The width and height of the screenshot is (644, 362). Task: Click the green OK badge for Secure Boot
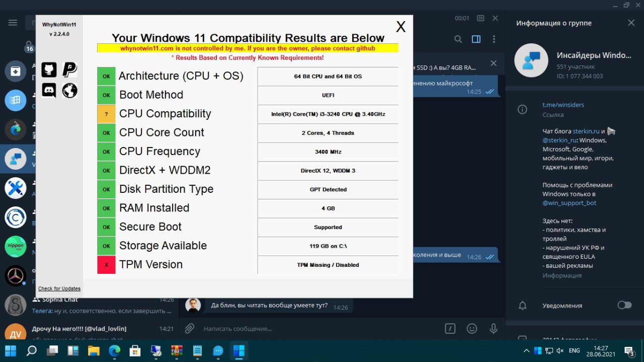(106, 227)
